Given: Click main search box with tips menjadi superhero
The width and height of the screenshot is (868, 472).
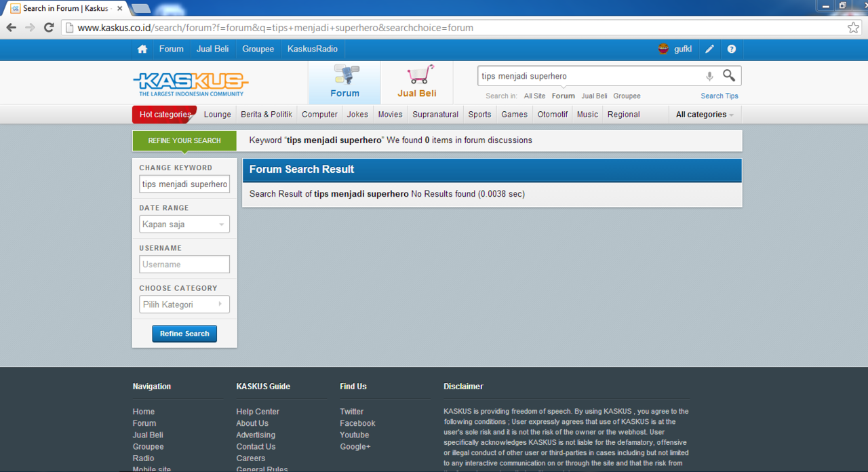Looking at the screenshot, I should (x=590, y=76).
